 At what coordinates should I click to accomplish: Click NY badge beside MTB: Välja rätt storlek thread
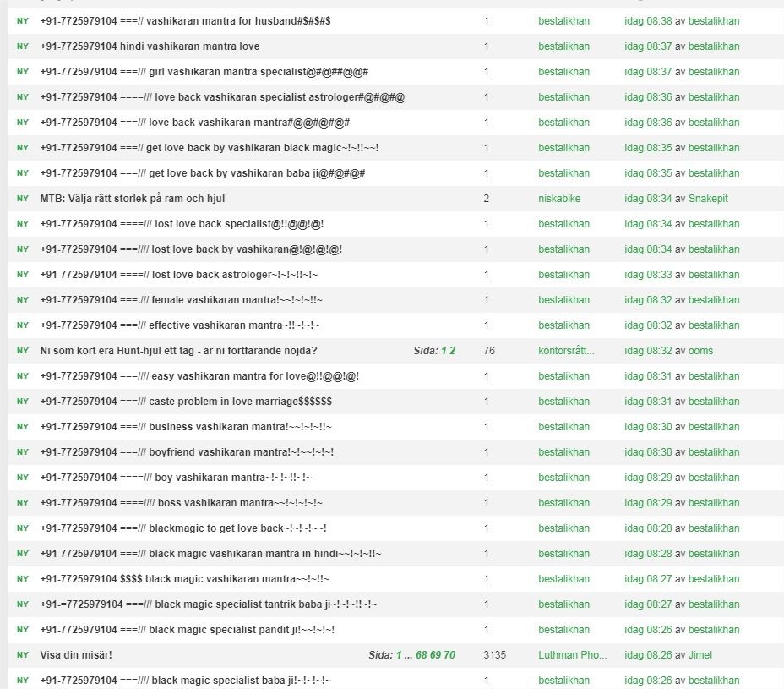tap(22, 199)
